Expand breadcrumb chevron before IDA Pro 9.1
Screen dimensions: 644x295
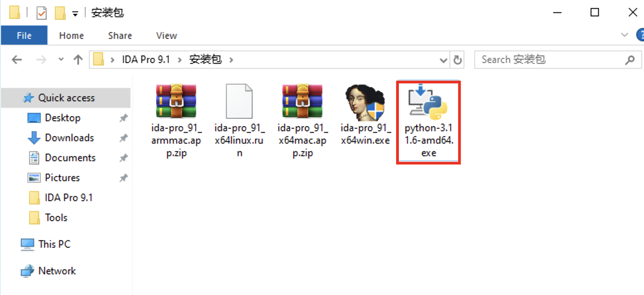(113, 60)
